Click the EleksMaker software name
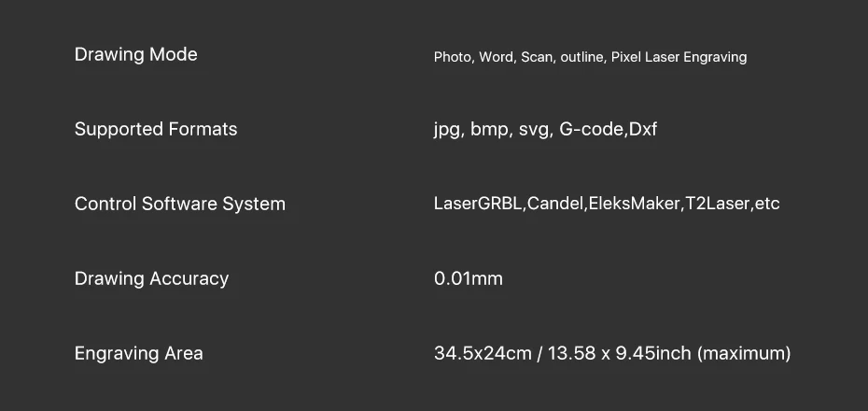 click(634, 204)
